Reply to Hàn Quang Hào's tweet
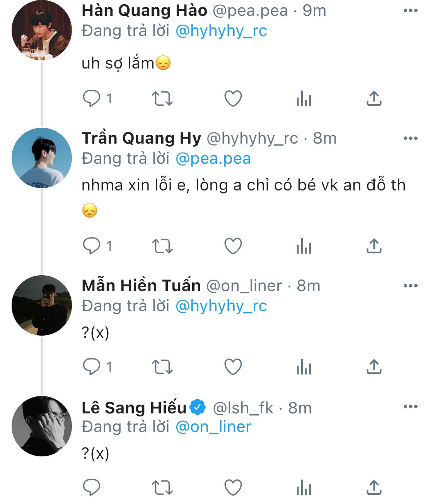 (92, 99)
